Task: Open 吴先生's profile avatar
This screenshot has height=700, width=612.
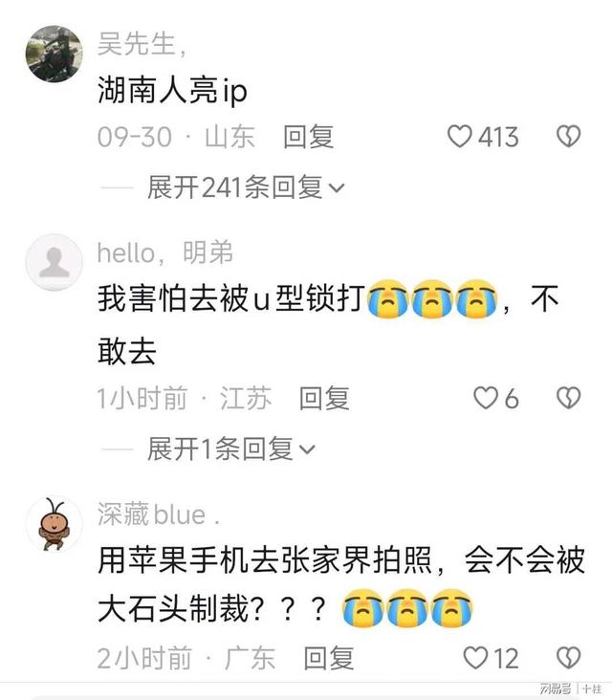Action: [x=54, y=54]
